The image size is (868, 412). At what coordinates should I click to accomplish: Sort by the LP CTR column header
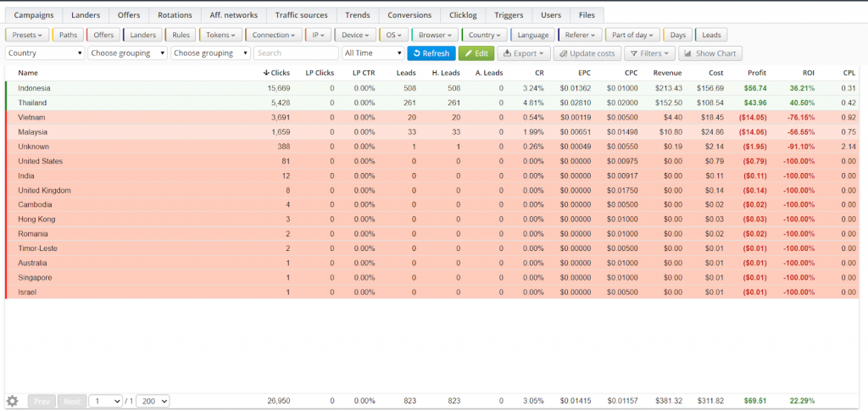pos(364,73)
